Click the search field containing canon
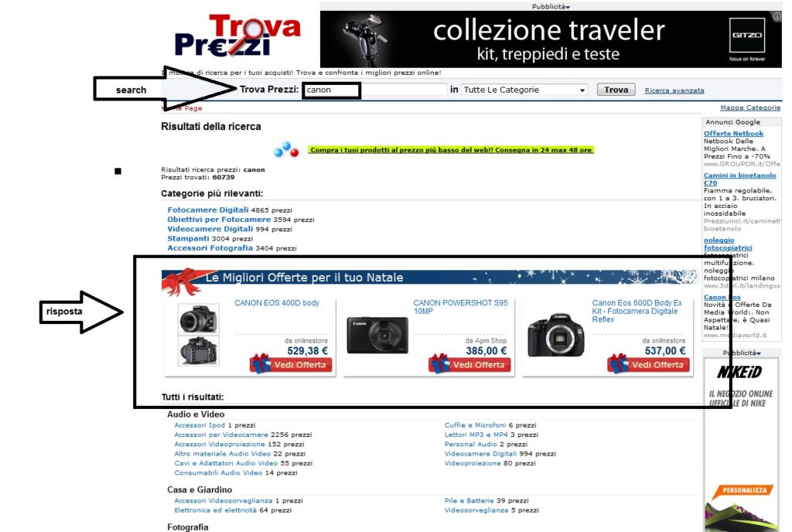Viewport: 792px width, 532px height. tap(375, 90)
